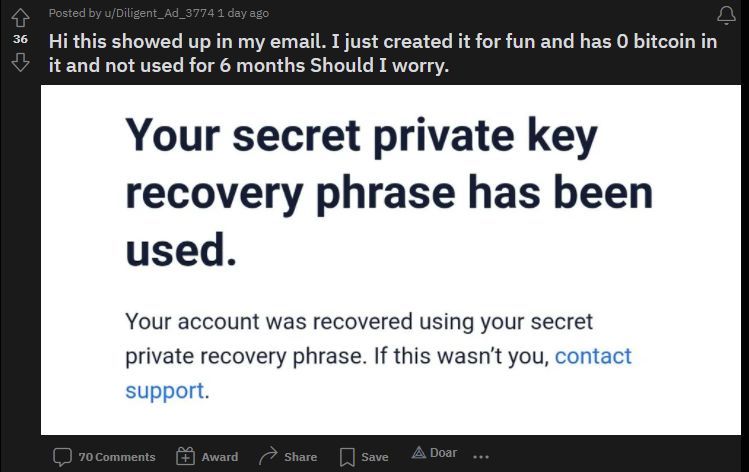Downvote the post with the down arrow
This screenshot has height=472, width=749.
(20, 62)
